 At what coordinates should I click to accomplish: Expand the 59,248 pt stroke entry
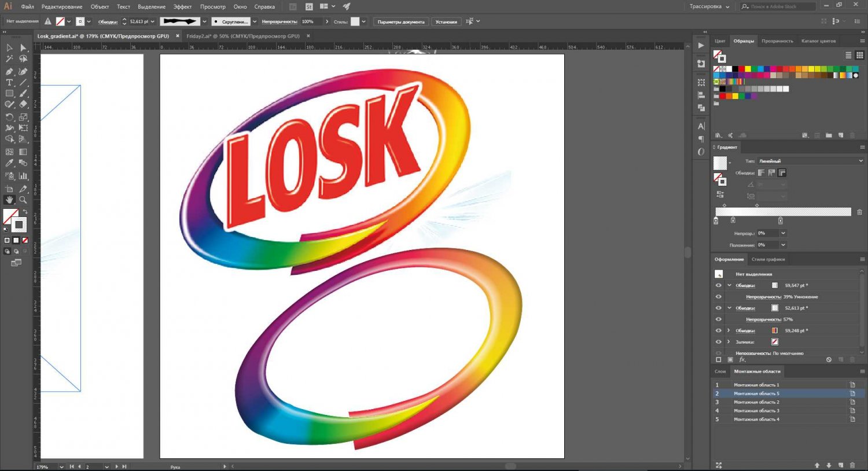(x=729, y=330)
